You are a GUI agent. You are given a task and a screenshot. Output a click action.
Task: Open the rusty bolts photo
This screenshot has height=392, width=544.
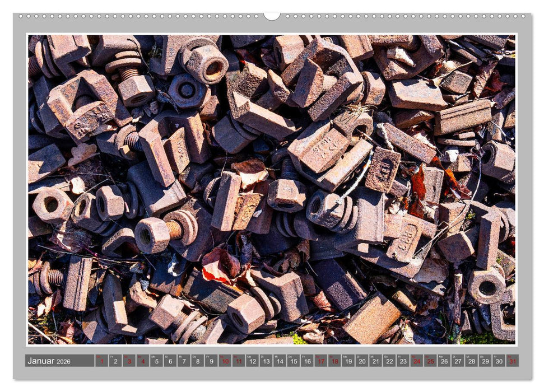tap(272, 189)
